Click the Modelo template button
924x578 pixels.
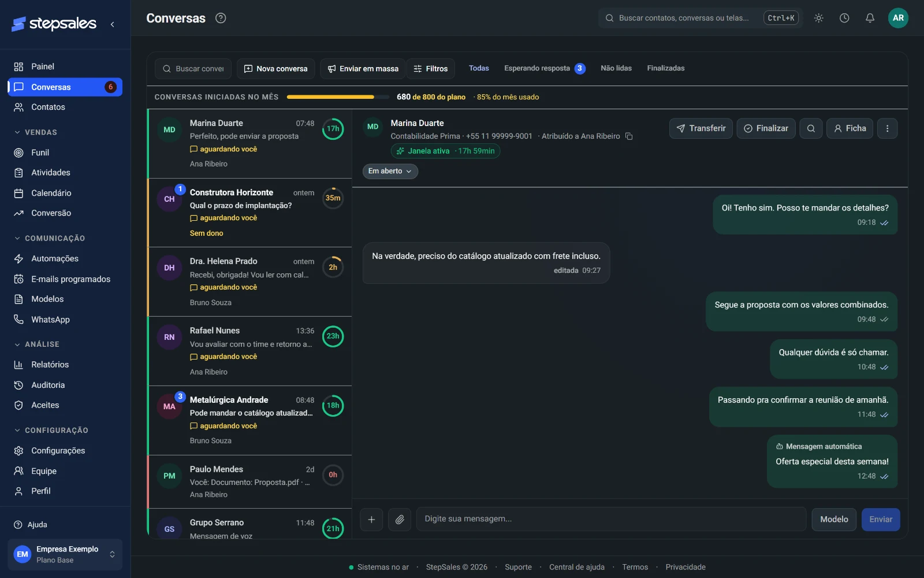pyautogui.click(x=834, y=520)
